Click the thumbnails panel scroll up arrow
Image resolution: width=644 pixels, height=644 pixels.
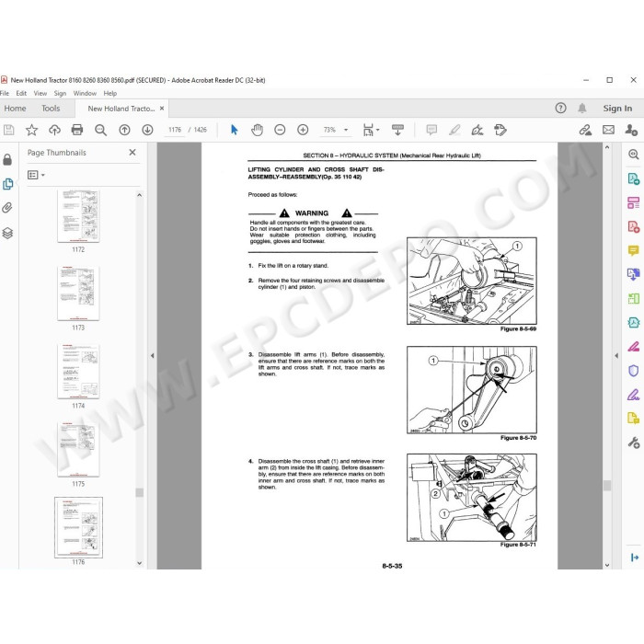tap(139, 195)
